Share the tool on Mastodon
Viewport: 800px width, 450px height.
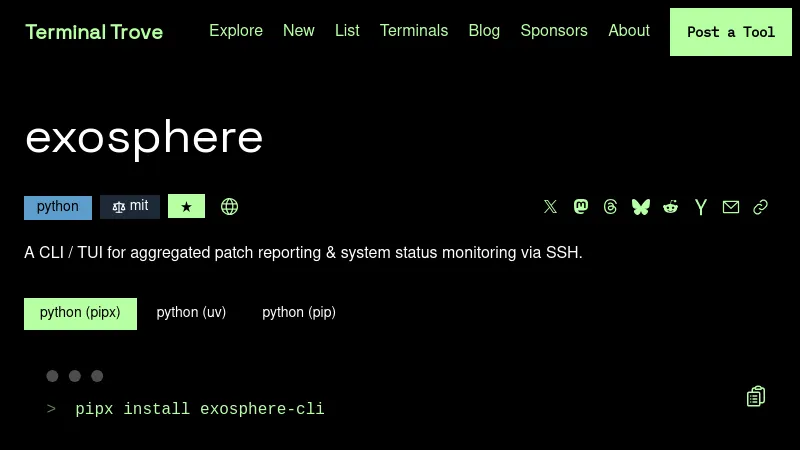[x=581, y=207]
